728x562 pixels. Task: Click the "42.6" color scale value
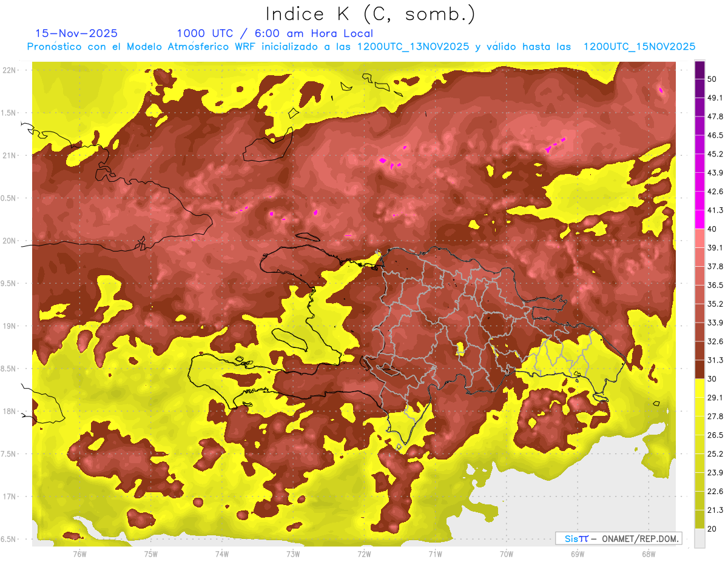(x=715, y=192)
